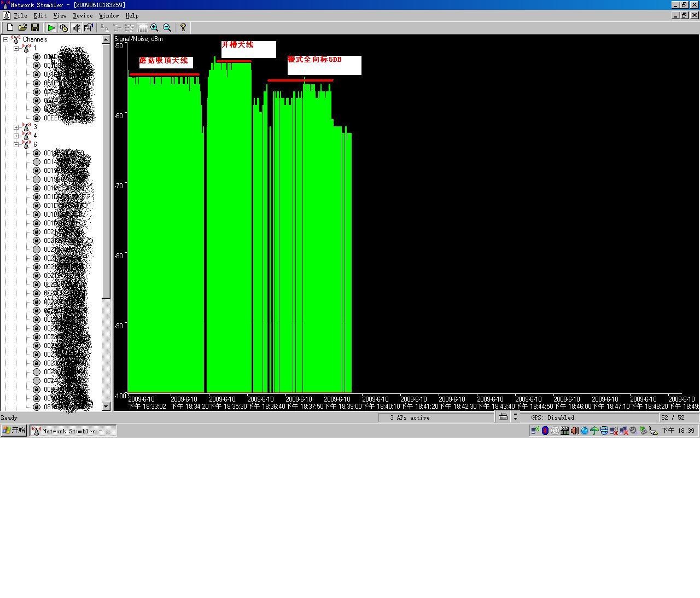This screenshot has width=700, height=598.
Task: Open a file using the folder icon
Action: click(22, 27)
